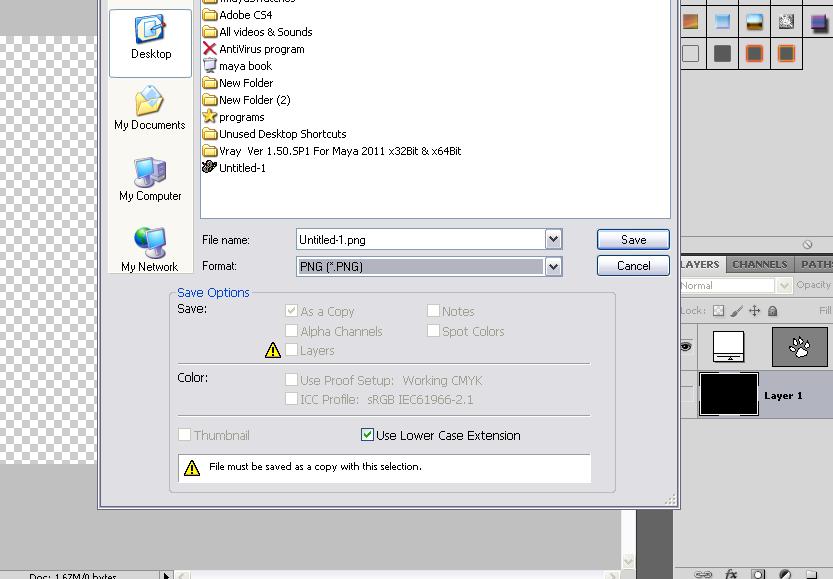
Task: Click Link layers chain icon
Action: click(x=703, y=574)
